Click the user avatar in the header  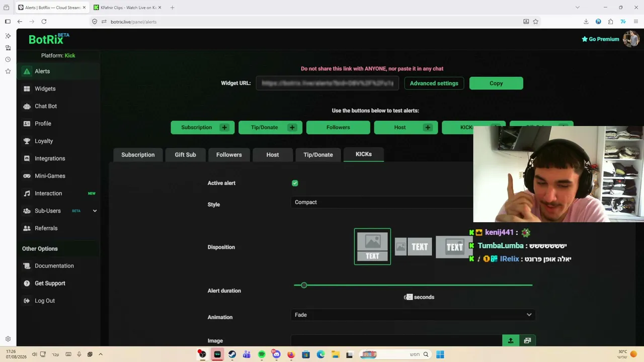tap(631, 39)
